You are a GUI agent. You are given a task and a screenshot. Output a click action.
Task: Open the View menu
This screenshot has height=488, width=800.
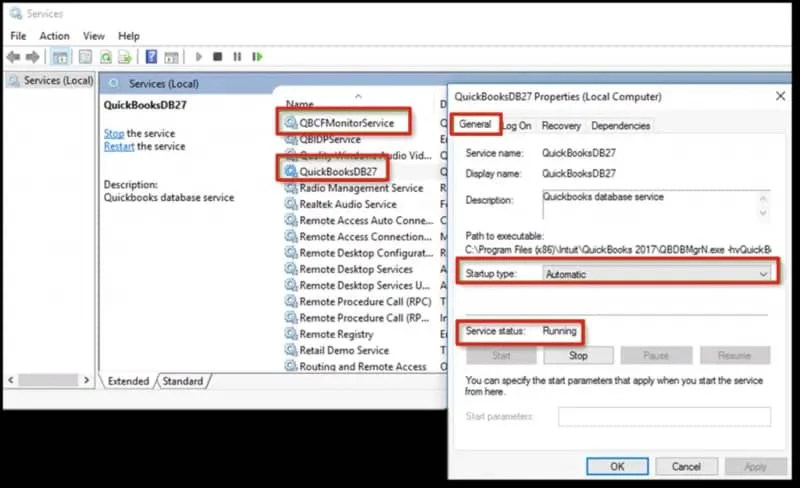pyautogui.click(x=94, y=36)
